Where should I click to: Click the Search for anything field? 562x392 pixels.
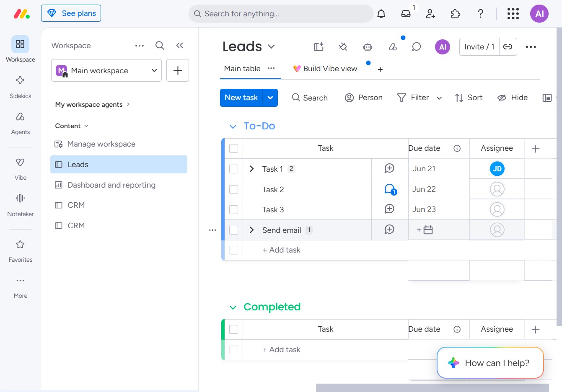pos(281,14)
